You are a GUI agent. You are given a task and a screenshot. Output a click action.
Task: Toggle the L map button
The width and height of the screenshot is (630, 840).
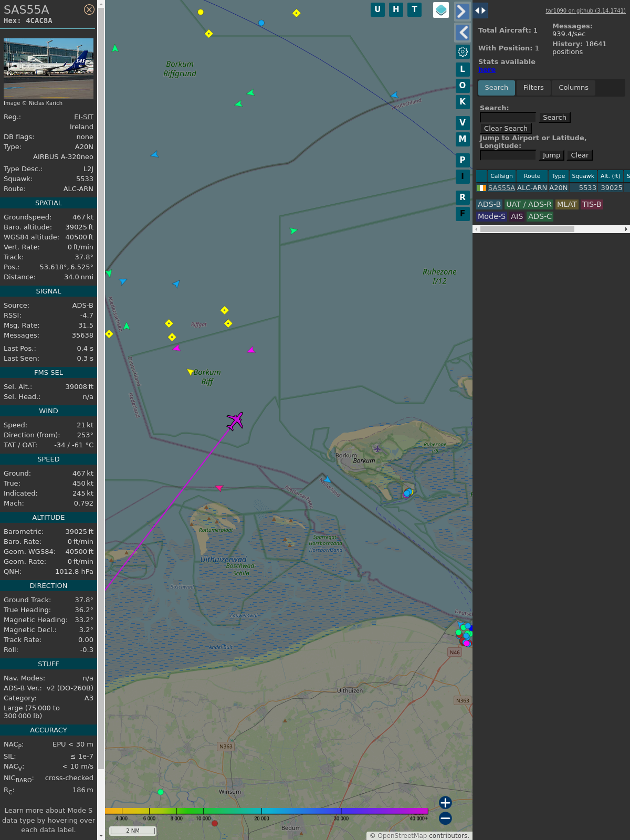click(463, 69)
